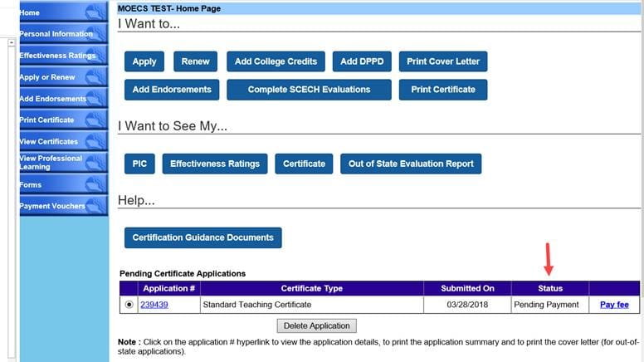Open application 239439 details link
The width and height of the screenshot is (644, 362).
[x=154, y=305]
